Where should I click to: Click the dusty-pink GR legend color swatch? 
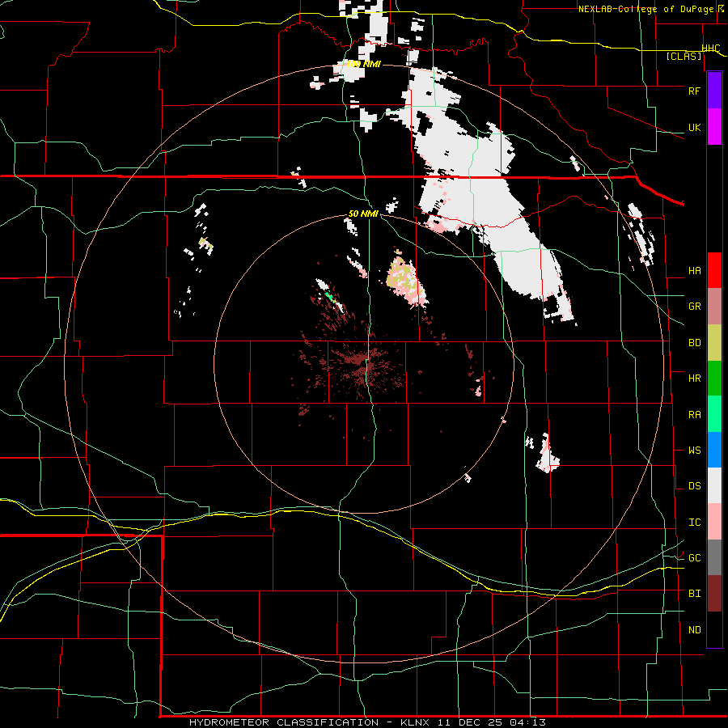pos(714,307)
